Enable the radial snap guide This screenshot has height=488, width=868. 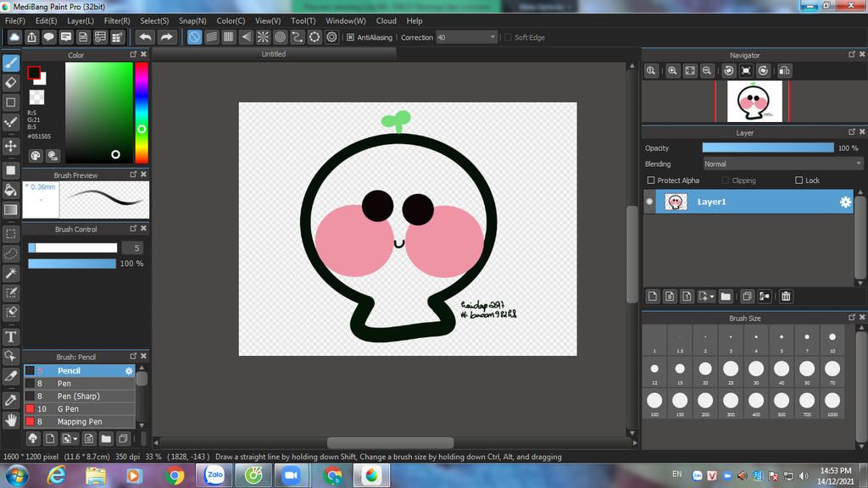pos(263,37)
